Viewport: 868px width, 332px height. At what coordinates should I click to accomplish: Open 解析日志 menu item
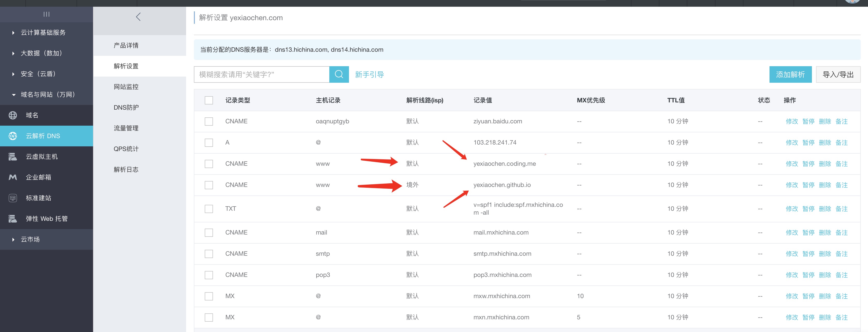pos(140,170)
